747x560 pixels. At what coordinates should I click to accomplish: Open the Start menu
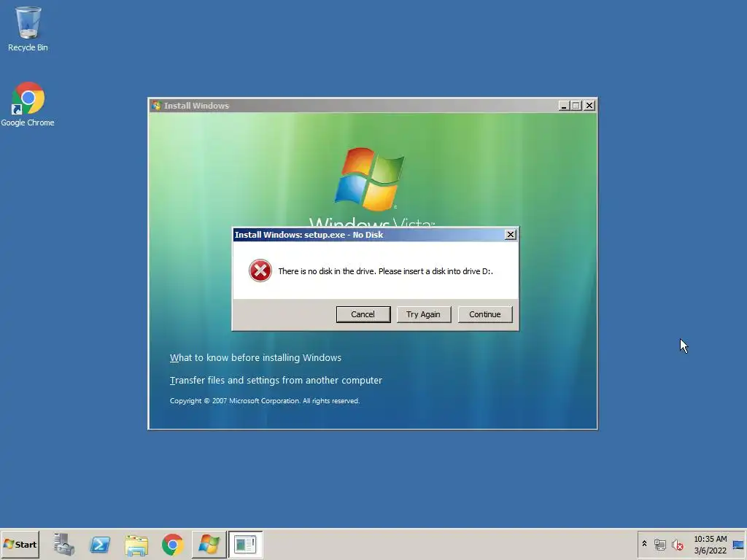coord(20,544)
